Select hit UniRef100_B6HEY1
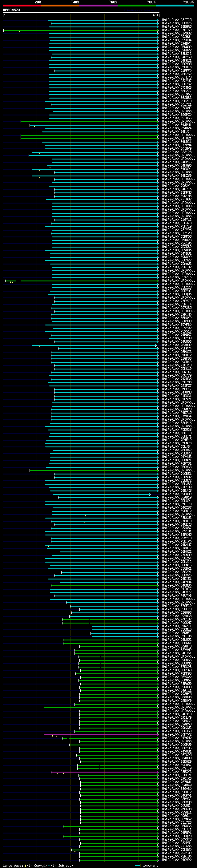The height and width of the screenshot is (868, 197). [x=176, y=436]
